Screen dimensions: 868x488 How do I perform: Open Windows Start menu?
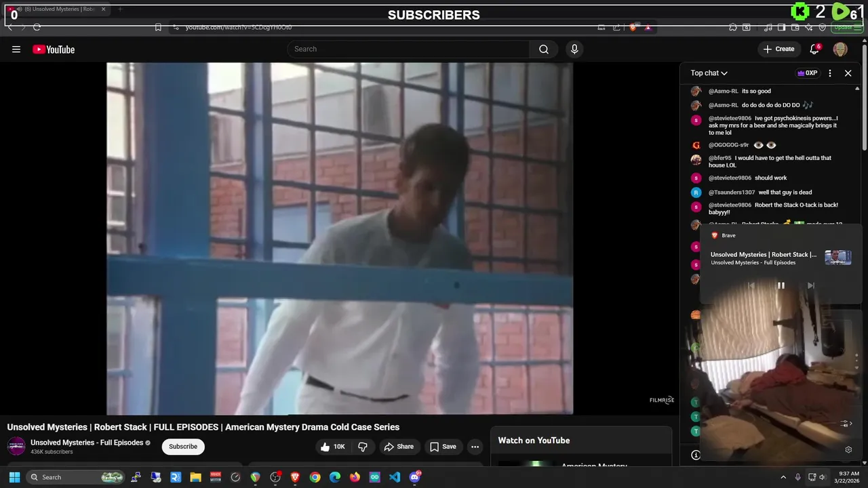click(14, 477)
